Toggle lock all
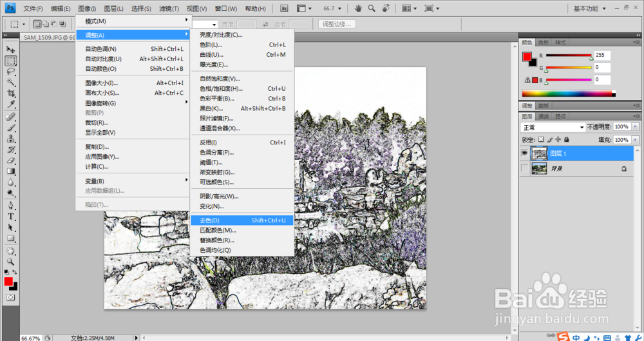Image resolution: width=644 pixels, height=341 pixels. coord(566,139)
